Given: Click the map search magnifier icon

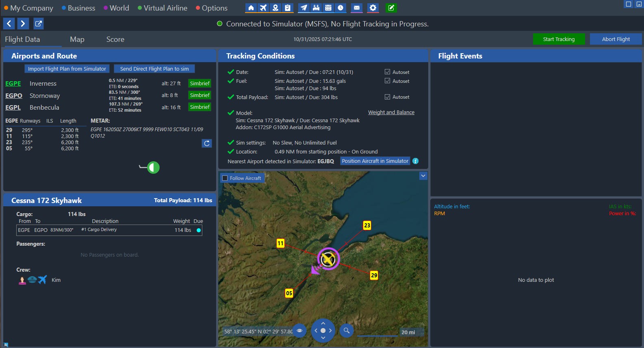Looking at the screenshot, I should click(x=346, y=331).
